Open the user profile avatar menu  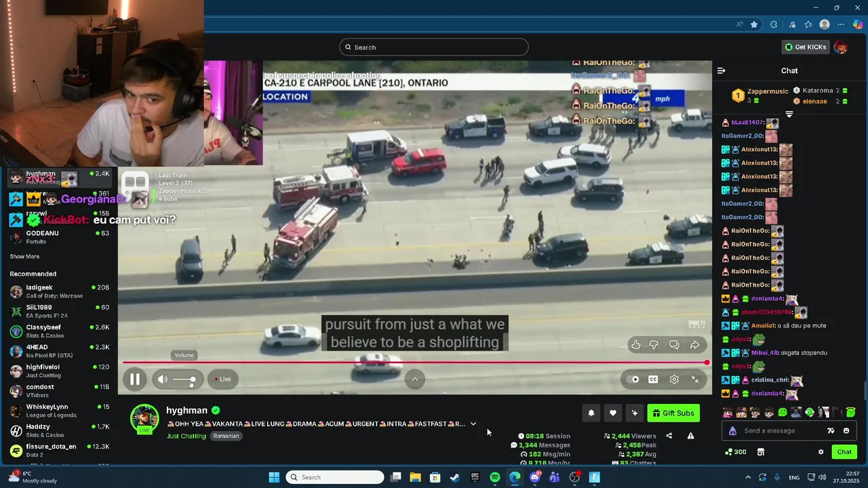tap(841, 47)
